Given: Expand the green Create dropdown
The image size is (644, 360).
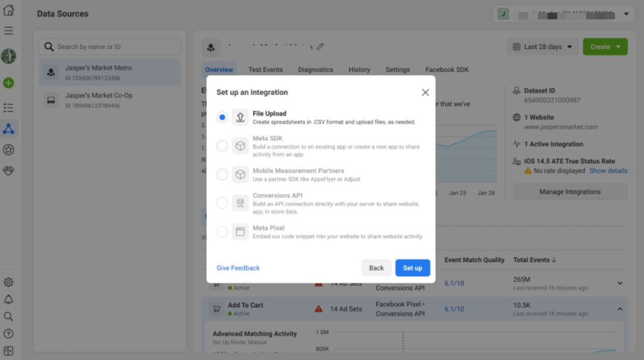Looking at the screenshot, I should (605, 47).
